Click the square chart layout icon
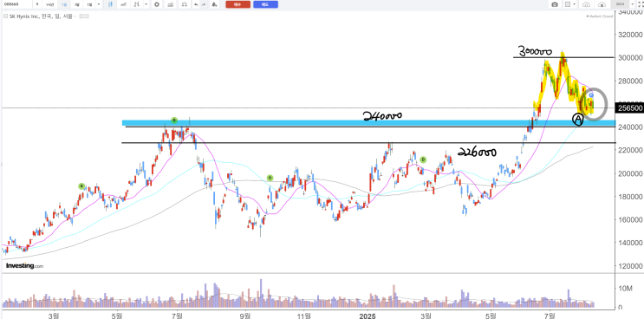 [568, 4]
